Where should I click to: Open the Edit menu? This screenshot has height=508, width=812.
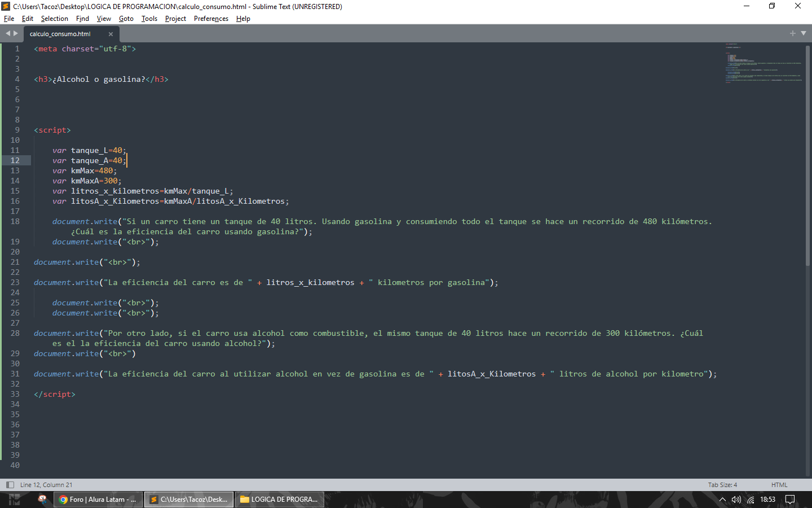pos(28,19)
